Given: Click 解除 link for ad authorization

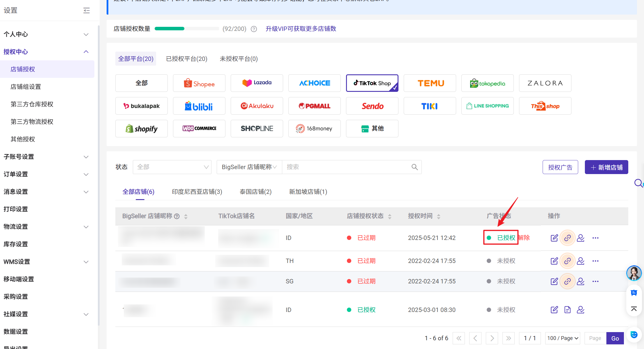Looking at the screenshot, I should 524,238.
